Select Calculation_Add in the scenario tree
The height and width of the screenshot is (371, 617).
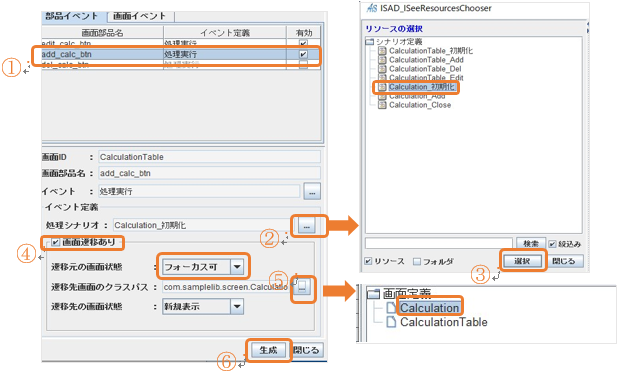pyautogui.click(x=417, y=96)
